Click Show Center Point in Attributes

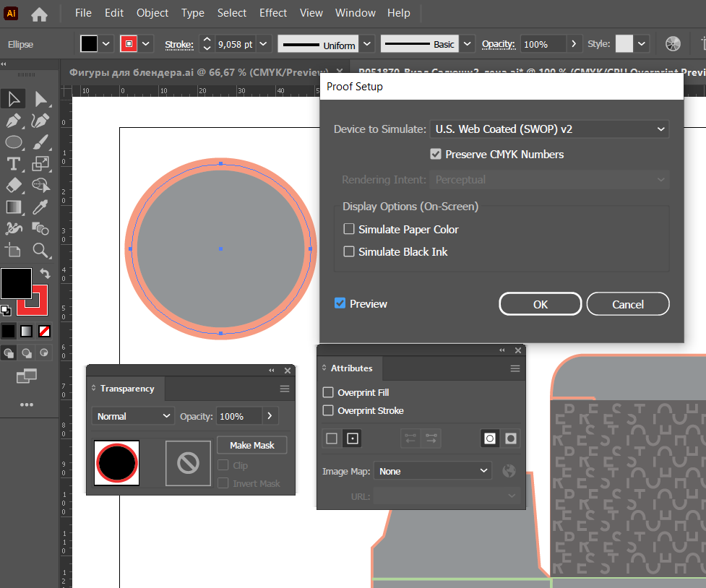click(353, 438)
